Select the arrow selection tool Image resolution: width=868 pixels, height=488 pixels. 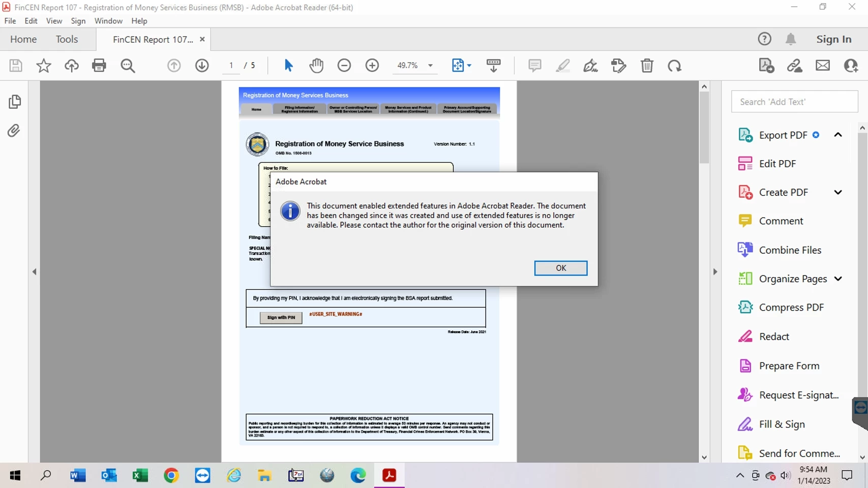coord(288,66)
